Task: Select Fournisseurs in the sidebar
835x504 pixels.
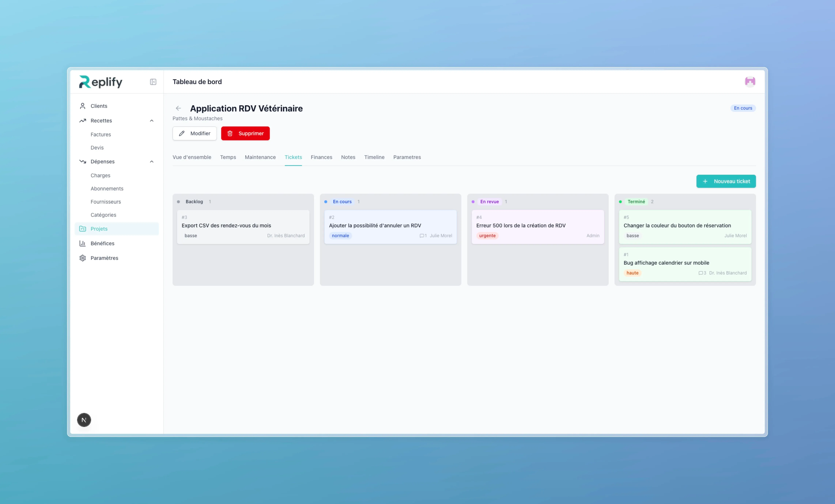Action: (105, 202)
